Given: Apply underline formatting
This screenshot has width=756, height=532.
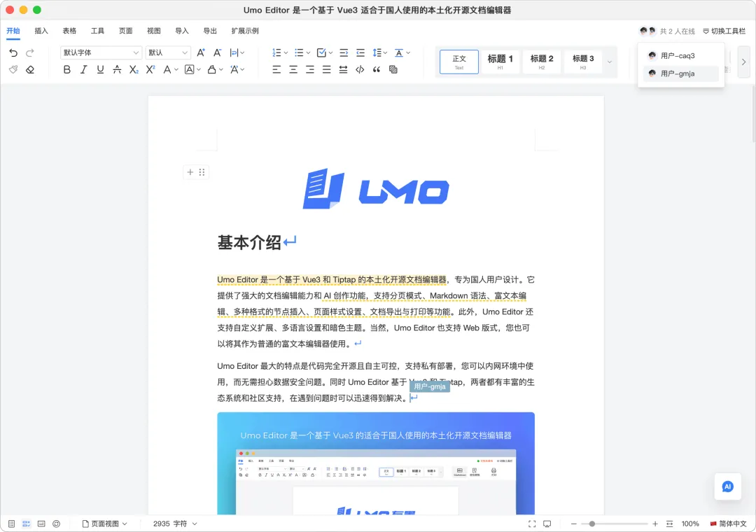Looking at the screenshot, I should (x=100, y=69).
